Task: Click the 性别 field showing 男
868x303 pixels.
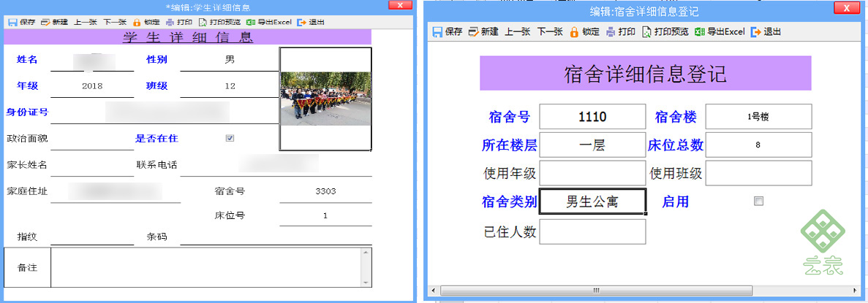Action: point(229,60)
